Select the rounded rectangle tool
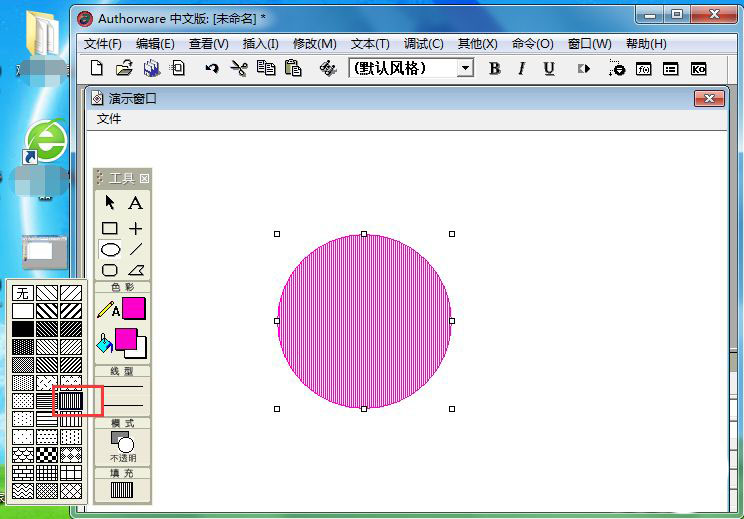Image resolution: width=744 pixels, height=519 pixels. 110,270
